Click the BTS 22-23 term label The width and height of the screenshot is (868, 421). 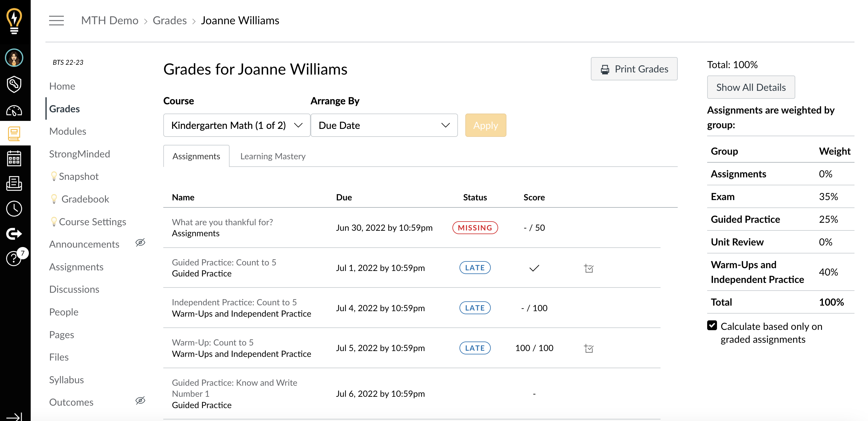click(x=68, y=62)
